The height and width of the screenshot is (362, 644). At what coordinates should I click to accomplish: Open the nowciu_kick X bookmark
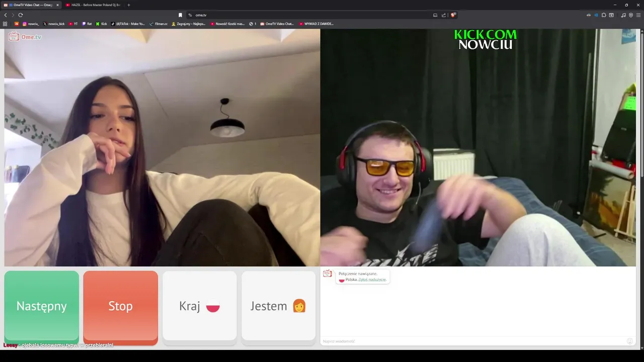(54, 24)
